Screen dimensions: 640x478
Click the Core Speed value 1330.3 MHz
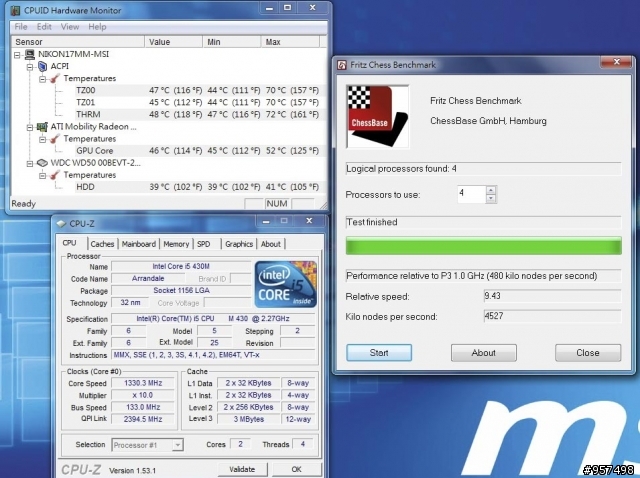[x=143, y=383]
